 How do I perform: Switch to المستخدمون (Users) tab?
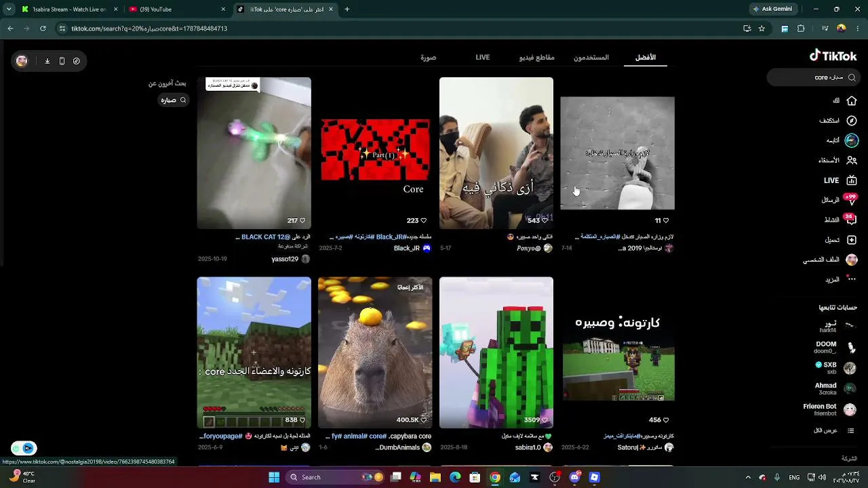click(591, 58)
